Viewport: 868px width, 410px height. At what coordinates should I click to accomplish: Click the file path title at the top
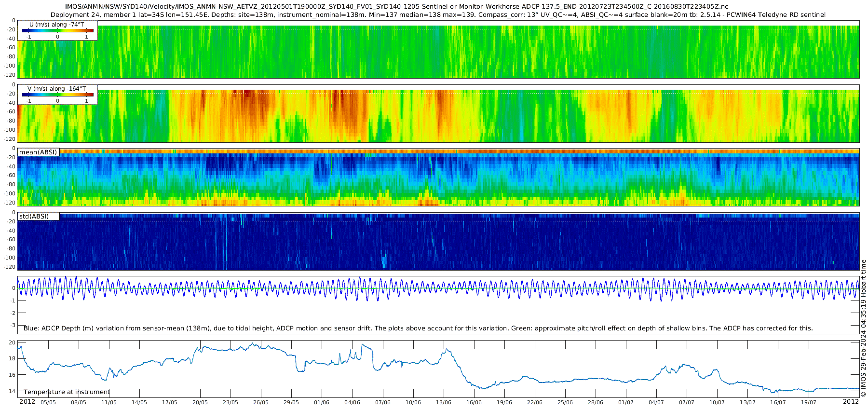tap(396, 7)
